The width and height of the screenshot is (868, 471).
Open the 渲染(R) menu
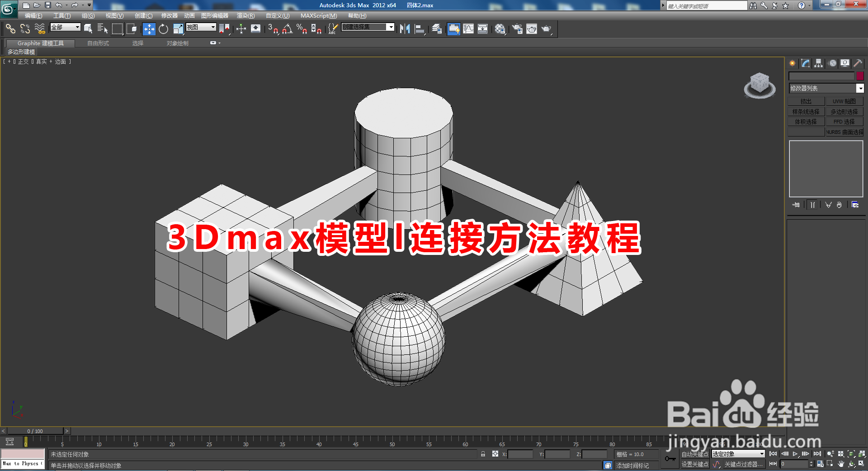245,16
